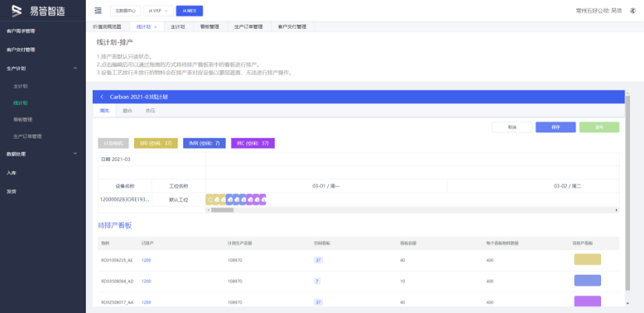Collapse the sidebar with the hamburger icon
The image size is (644, 313).
[x=97, y=11]
